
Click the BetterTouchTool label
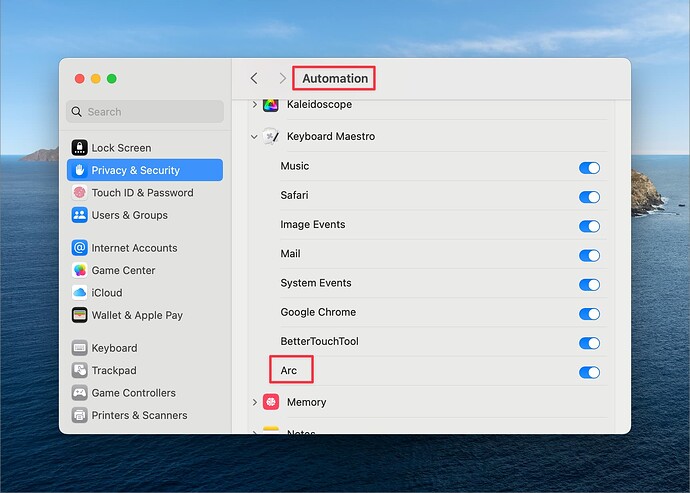tap(319, 341)
